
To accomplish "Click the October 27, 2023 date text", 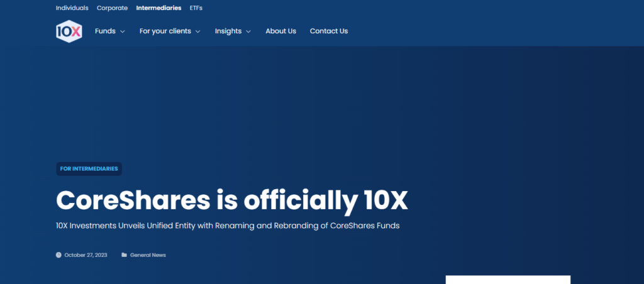I will pos(86,255).
